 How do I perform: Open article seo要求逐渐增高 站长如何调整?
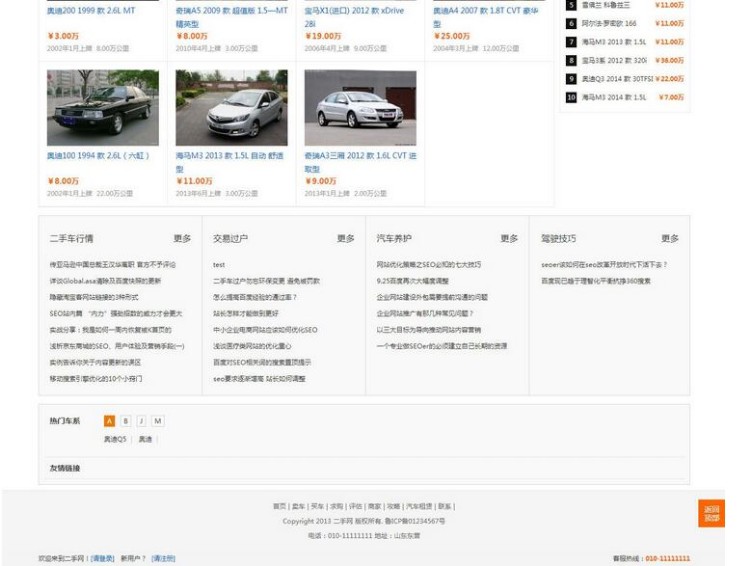259,378
